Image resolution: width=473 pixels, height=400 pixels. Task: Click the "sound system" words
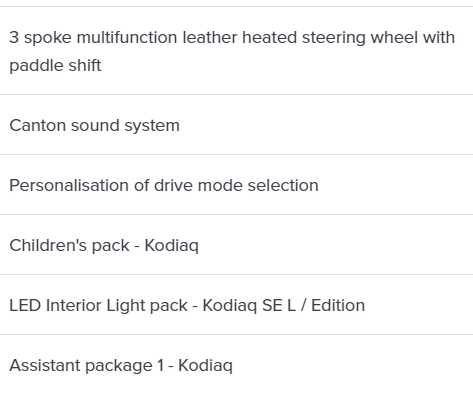125,126
